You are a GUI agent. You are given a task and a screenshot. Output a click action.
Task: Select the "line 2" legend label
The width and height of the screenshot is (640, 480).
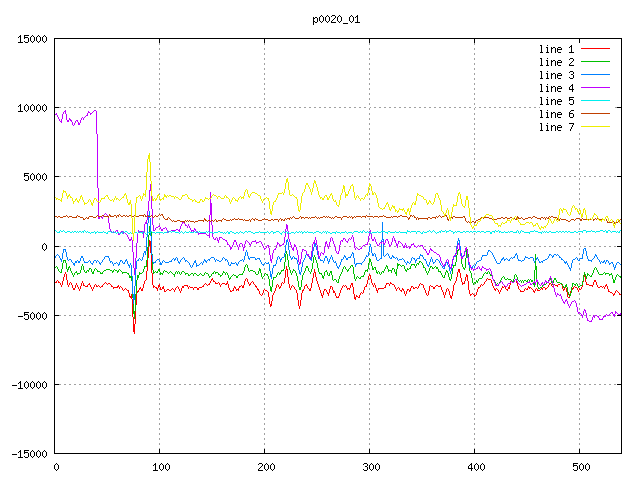[556, 62]
